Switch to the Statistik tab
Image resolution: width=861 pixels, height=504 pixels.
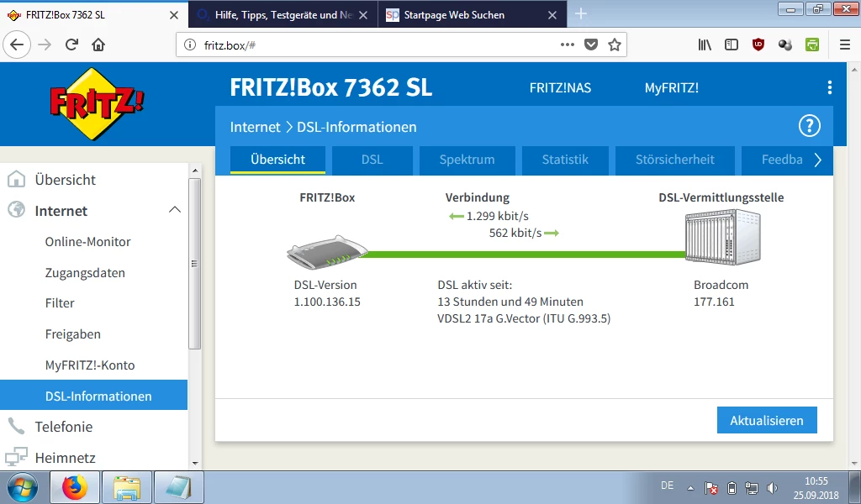pyautogui.click(x=565, y=160)
